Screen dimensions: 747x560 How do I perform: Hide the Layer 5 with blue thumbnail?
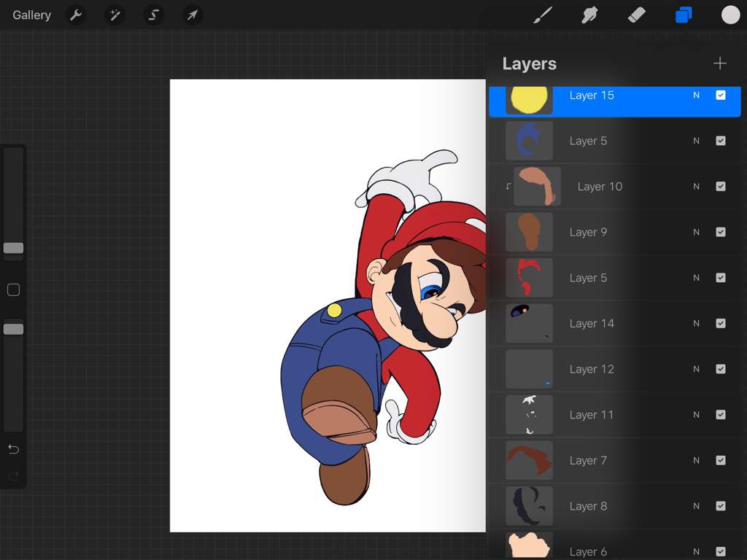coord(721,141)
